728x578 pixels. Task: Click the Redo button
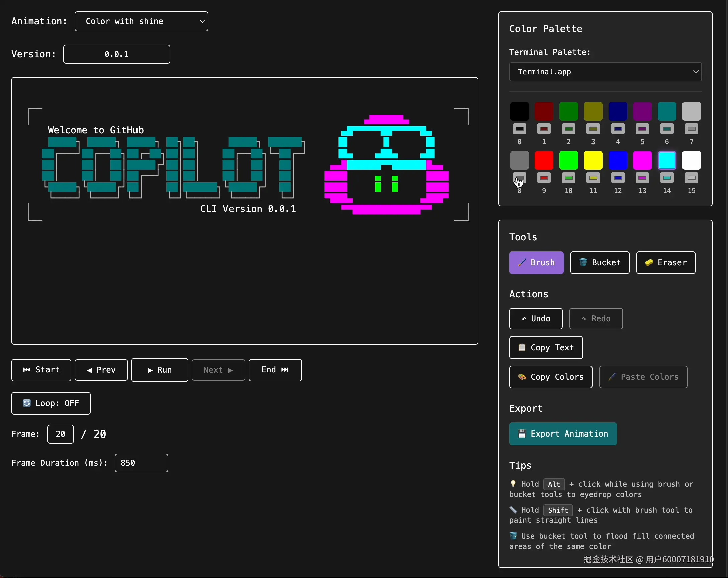point(596,318)
